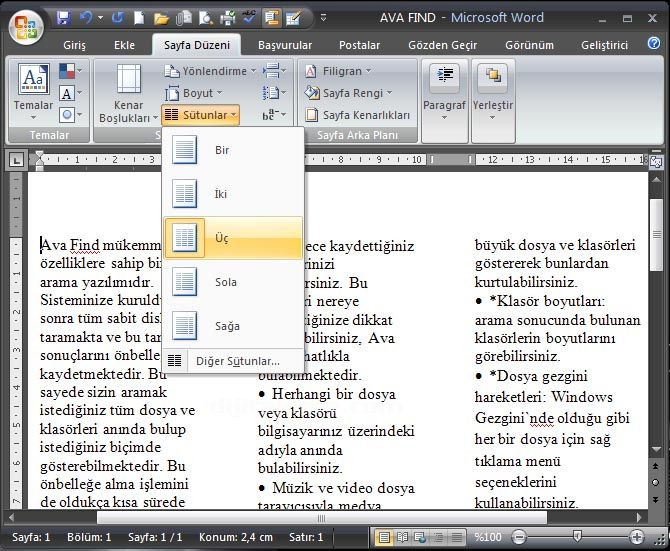Screen dimensions: 670x551
Task: Run spelling and grammar check
Action: [249, 18]
